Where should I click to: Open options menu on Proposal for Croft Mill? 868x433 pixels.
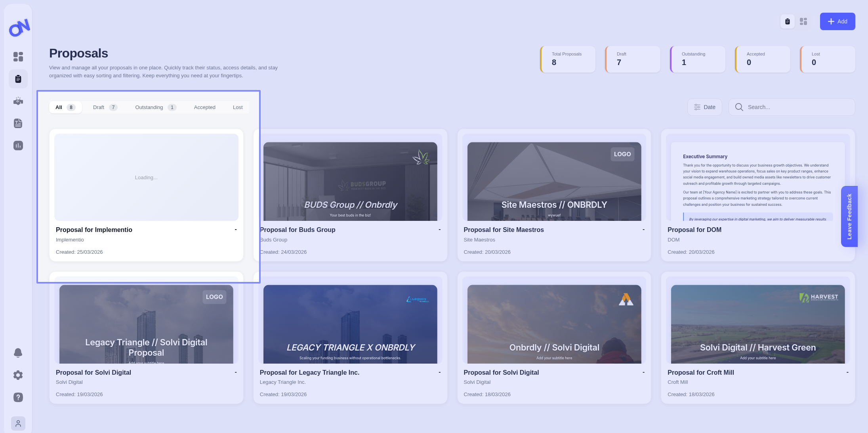(x=847, y=372)
